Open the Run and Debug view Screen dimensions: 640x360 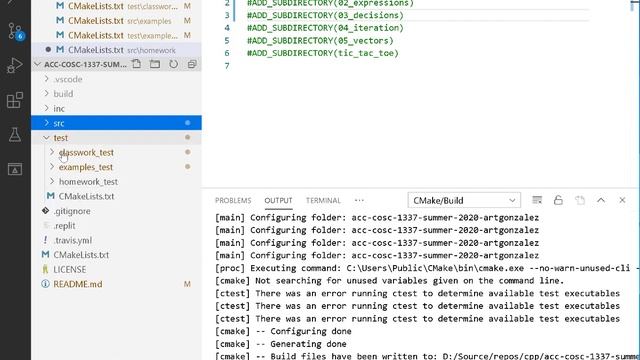coord(15,65)
